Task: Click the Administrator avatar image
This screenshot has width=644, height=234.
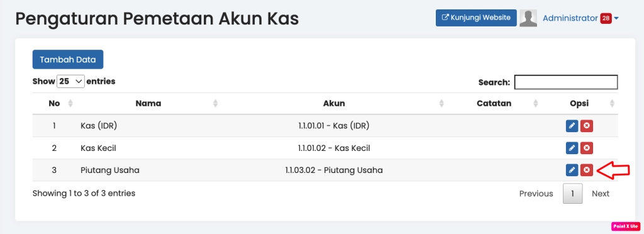Action: click(528, 18)
